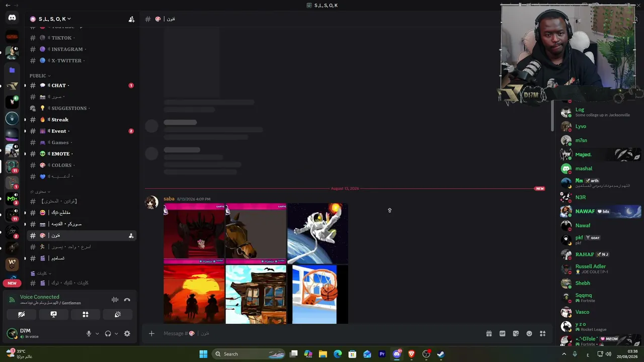Open Microsoft Edge from the taskbar
The height and width of the screenshot is (362, 644).
pos(338,354)
